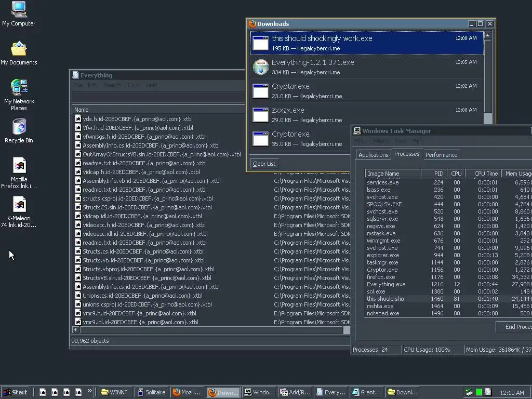Switch to the Grant... taskbar button

point(366,392)
